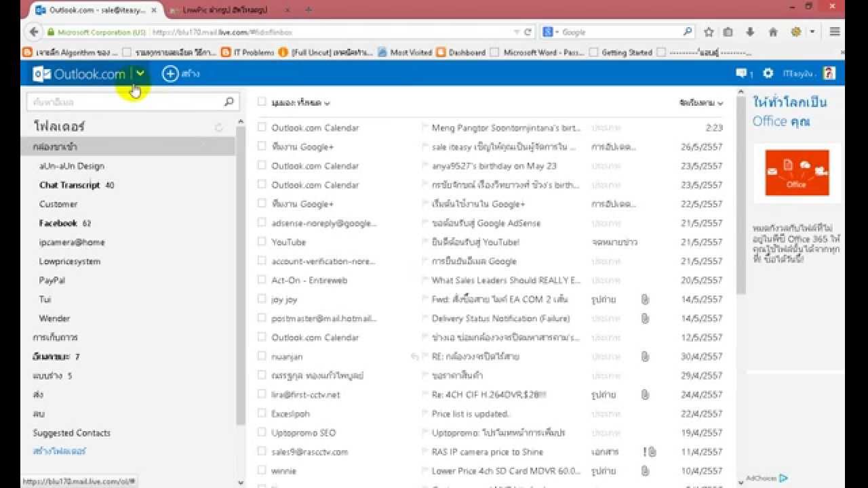Open the Facebook mail folder

click(x=58, y=223)
